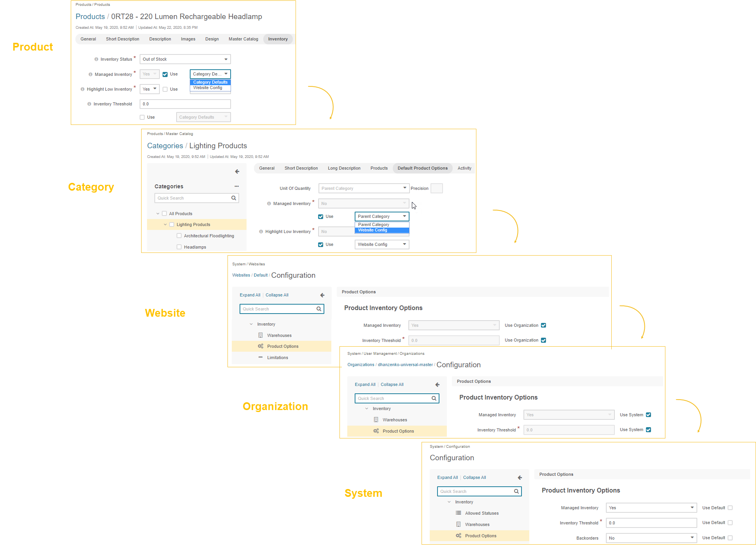
Task: Open the Backorders dropdown in System configuration
Action: 651,538
